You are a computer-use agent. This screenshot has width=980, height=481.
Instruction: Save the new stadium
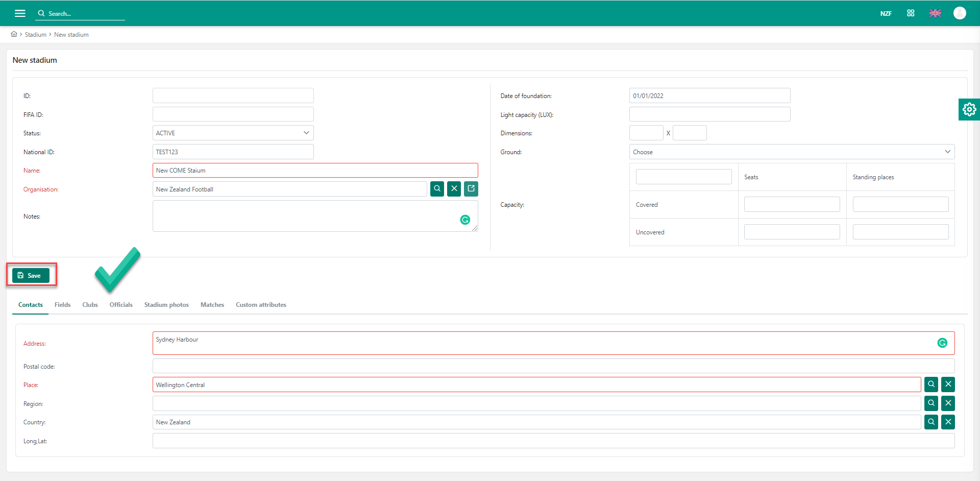pos(31,276)
